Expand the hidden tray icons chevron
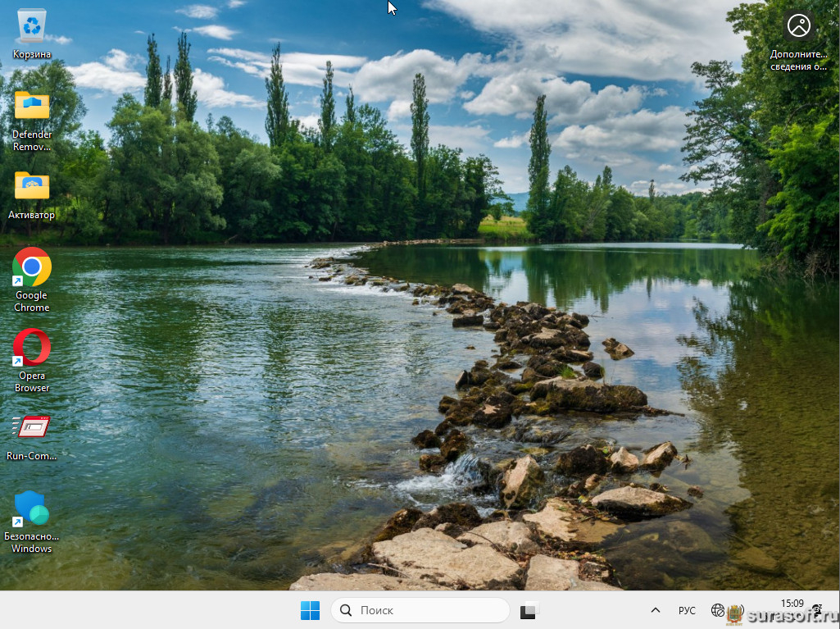Viewport: 840px width, 629px height. 655,610
